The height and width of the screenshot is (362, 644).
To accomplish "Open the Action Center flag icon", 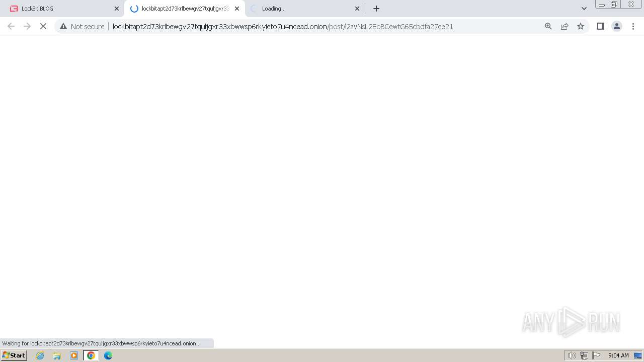I will (x=596, y=355).
